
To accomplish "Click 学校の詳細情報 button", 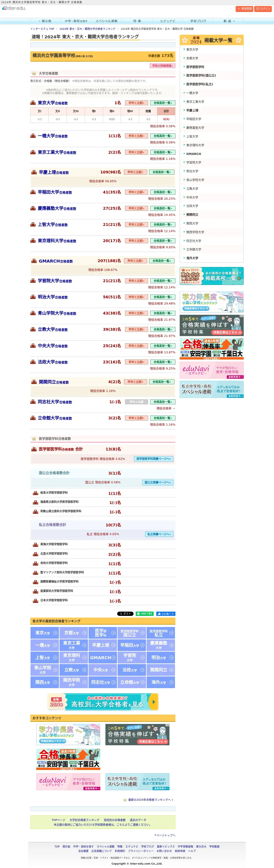I will [x=162, y=66].
